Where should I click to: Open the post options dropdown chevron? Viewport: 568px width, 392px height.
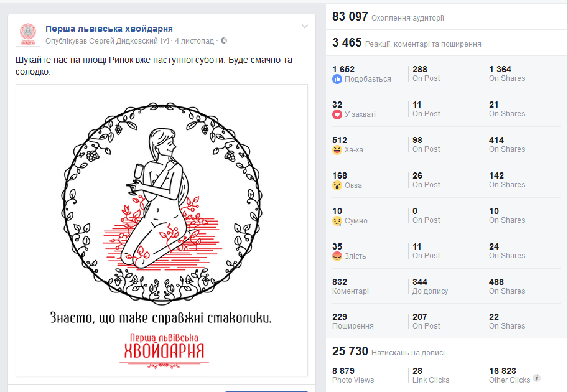pos(305,27)
